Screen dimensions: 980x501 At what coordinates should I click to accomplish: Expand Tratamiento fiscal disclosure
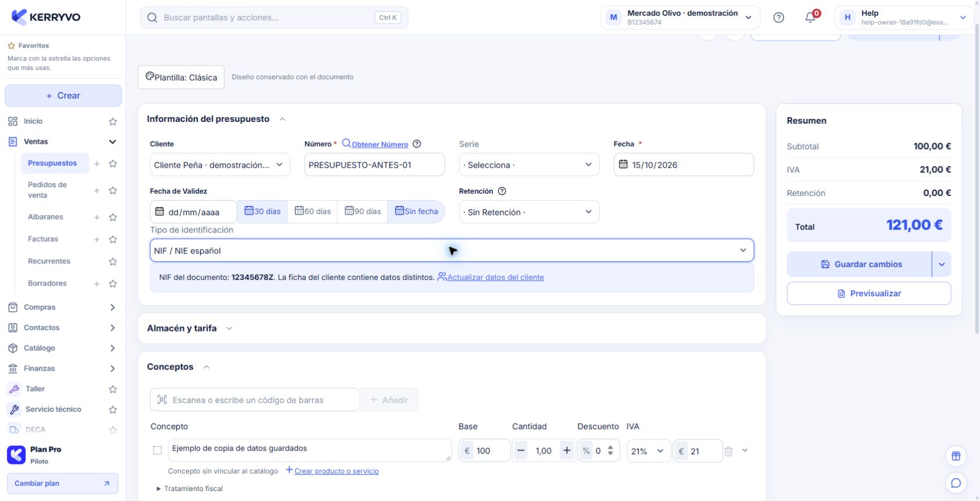(x=190, y=489)
